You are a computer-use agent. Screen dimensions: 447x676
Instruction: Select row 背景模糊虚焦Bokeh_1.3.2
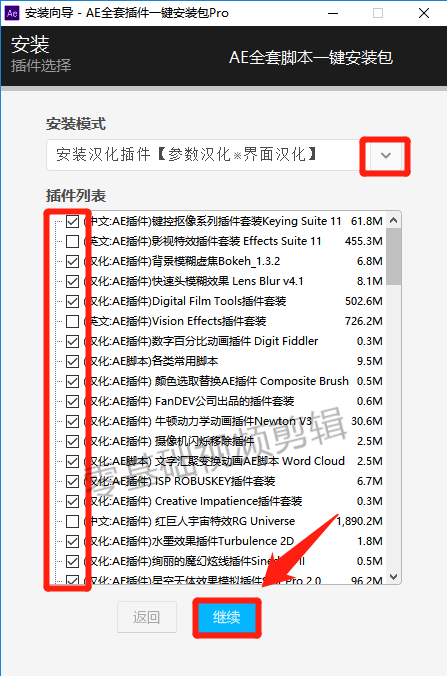point(181,261)
